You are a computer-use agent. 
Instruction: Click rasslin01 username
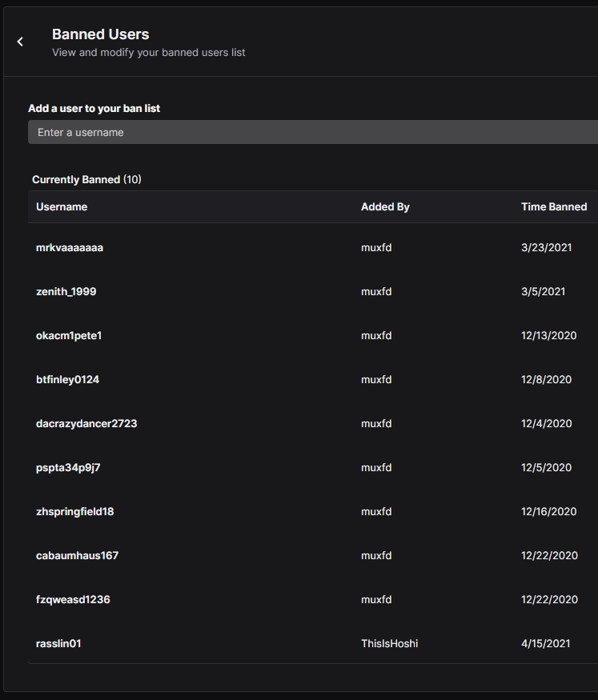pos(58,643)
